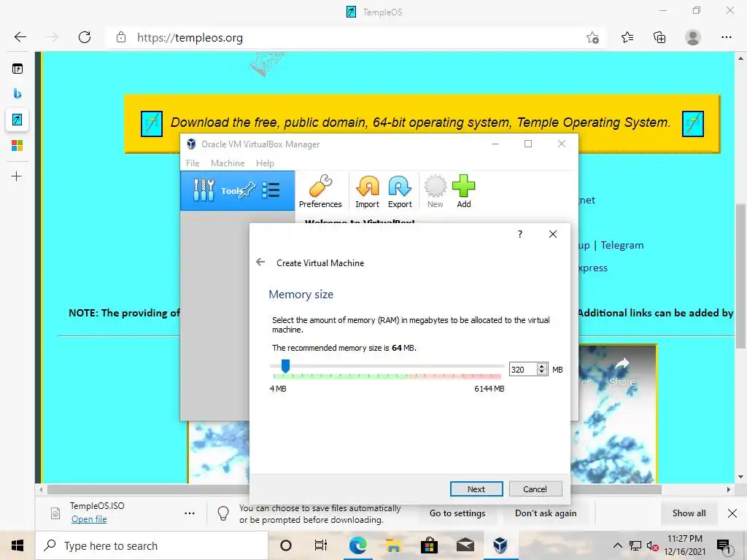This screenshot has height=560, width=747.
Task: Open the Mail app on taskbar
Action: click(x=465, y=545)
